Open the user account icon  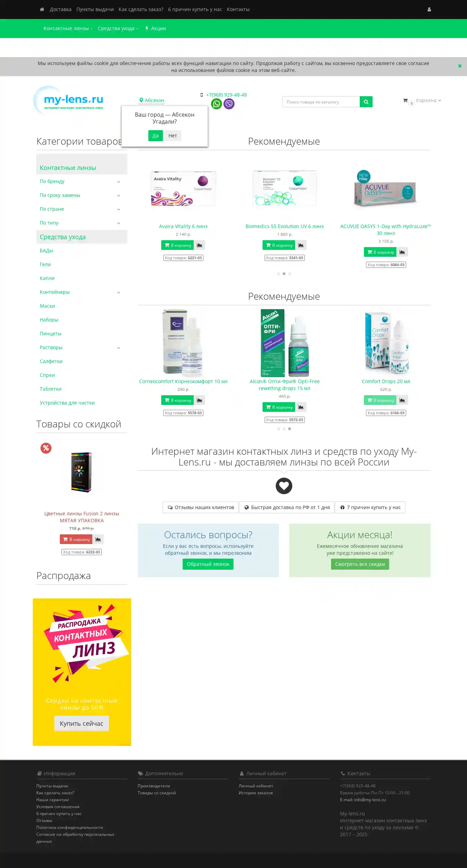[429, 9]
